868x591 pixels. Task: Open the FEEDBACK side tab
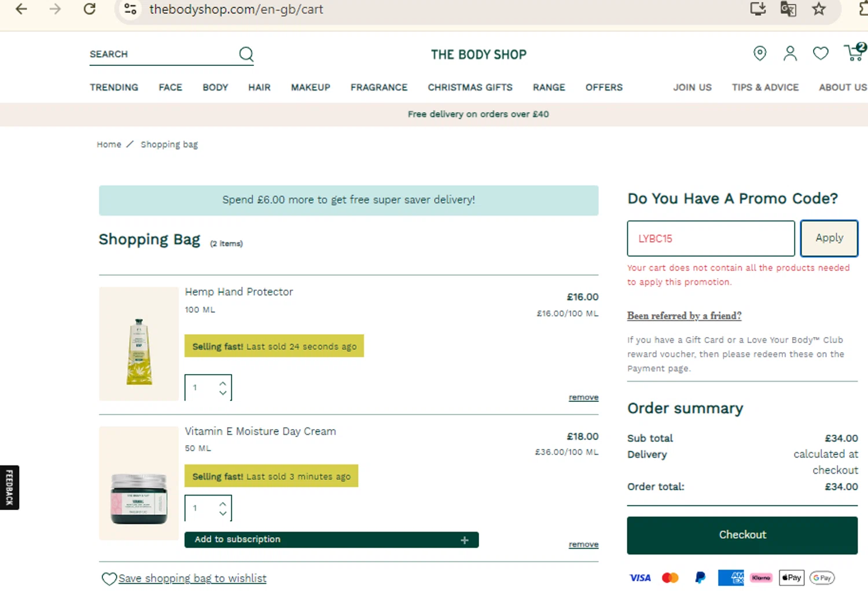(x=9, y=487)
